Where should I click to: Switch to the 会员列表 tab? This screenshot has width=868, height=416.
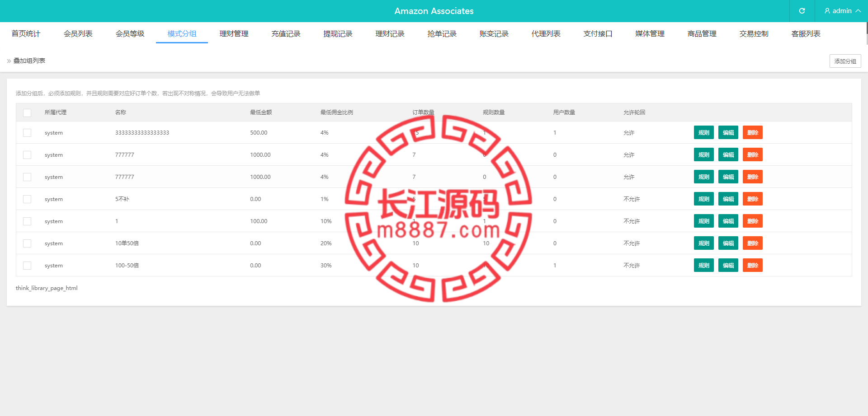point(78,34)
